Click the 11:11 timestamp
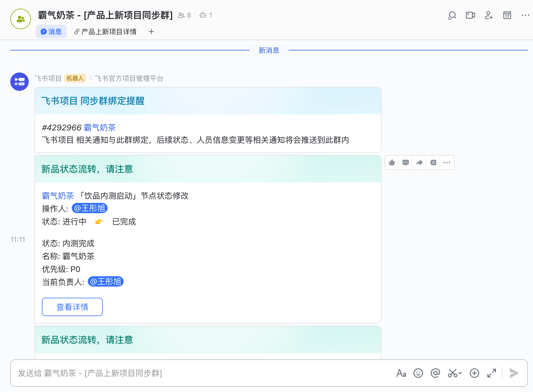 pyautogui.click(x=18, y=240)
